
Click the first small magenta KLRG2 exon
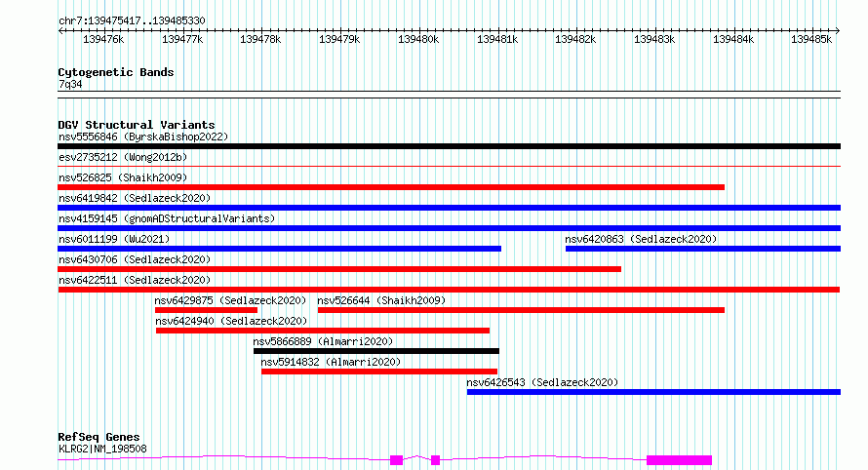pos(396,460)
